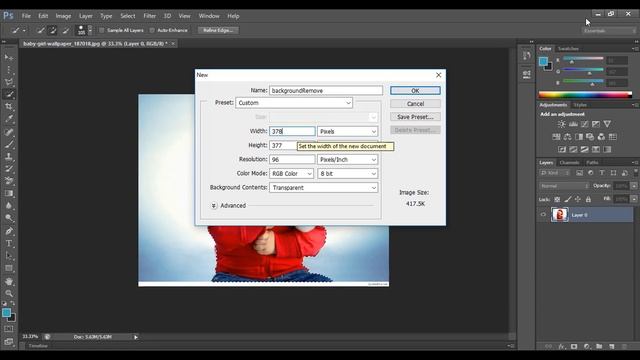The image size is (640, 360).
Task: Add an Invert adjustment
Action: coord(562,149)
